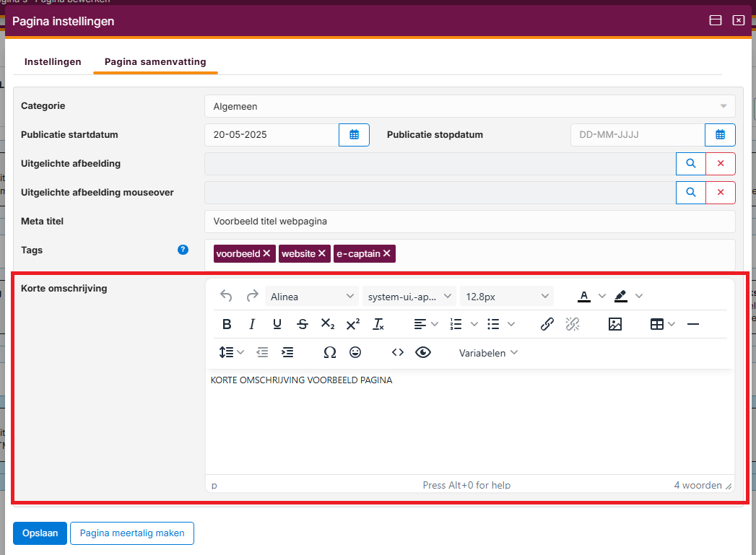Open the Categorie dropdown showing Algemeen
756x555 pixels.
pyautogui.click(x=469, y=106)
